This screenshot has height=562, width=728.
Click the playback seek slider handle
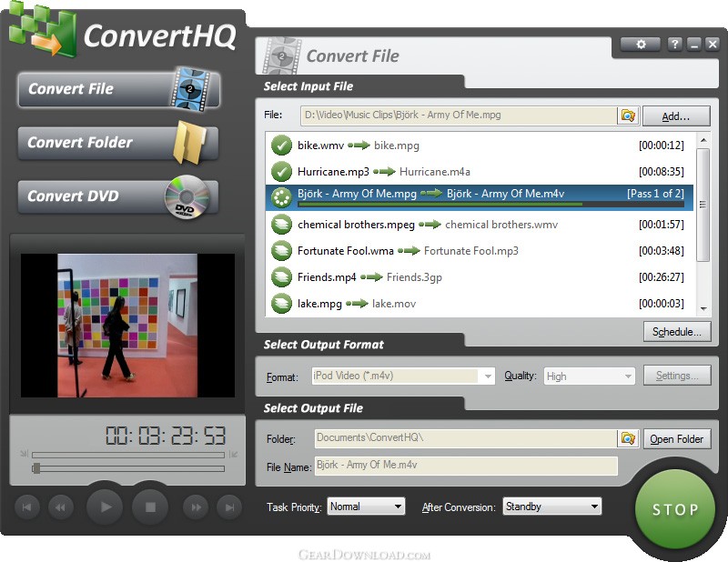pos(35,468)
